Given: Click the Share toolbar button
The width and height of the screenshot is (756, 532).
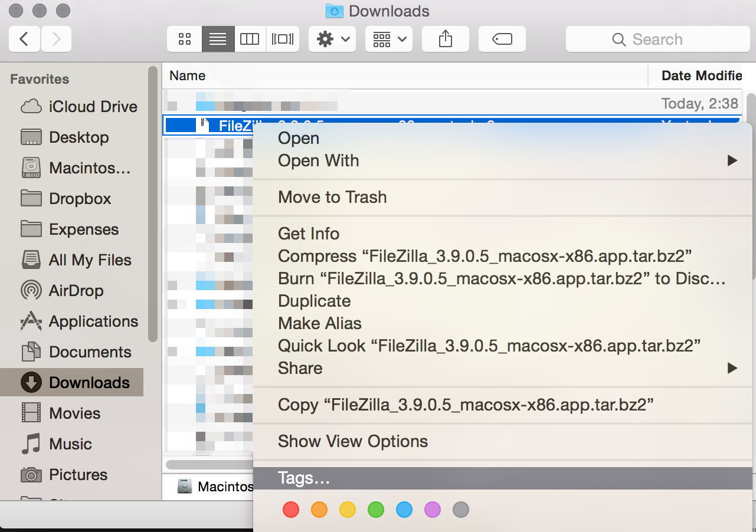Looking at the screenshot, I should (x=446, y=40).
